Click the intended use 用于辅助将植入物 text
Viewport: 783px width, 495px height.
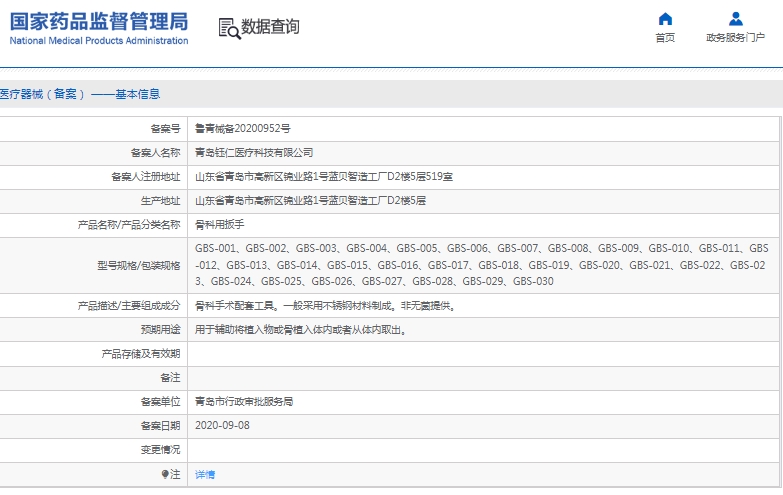click(x=301, y=330)
